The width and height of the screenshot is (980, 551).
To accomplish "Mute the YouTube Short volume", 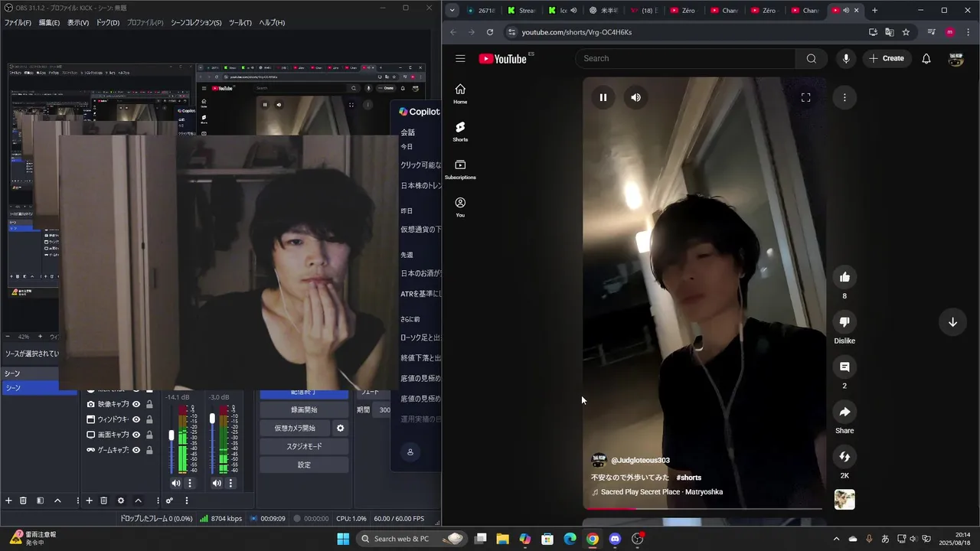I will coord(636,97).
